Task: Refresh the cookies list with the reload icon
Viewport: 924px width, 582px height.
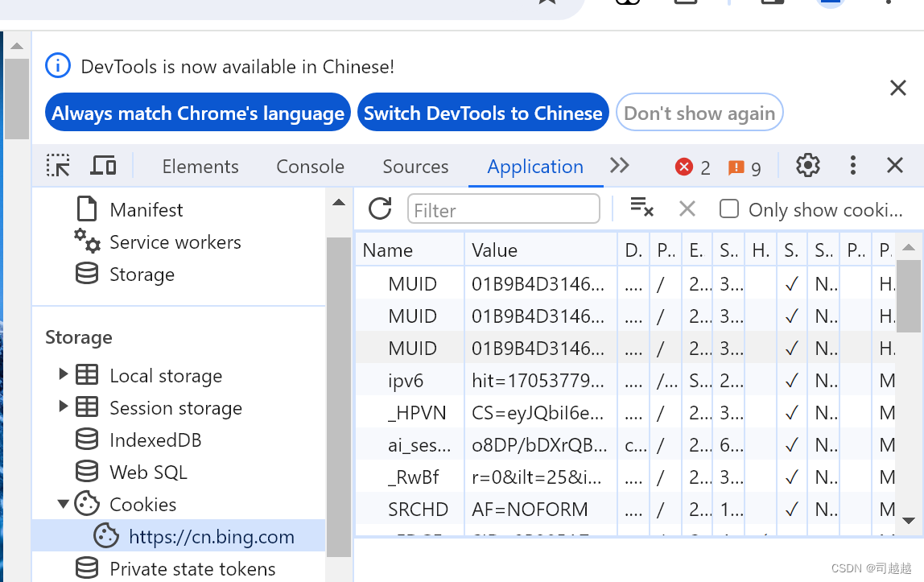Action: (380, 208)
